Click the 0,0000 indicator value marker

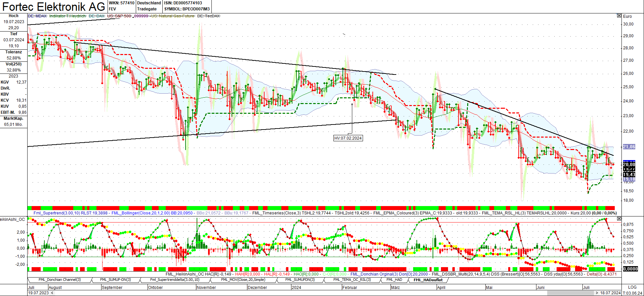tap(630, 269)
